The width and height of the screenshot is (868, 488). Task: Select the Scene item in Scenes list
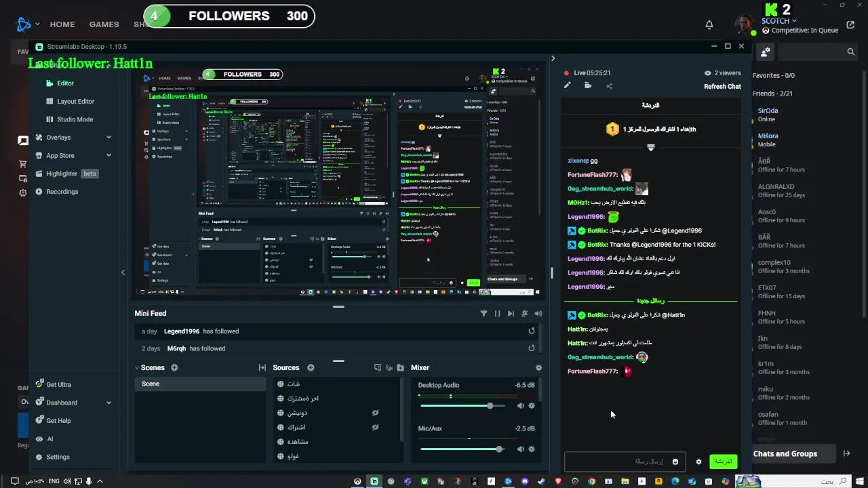click(x=200, y=384)
